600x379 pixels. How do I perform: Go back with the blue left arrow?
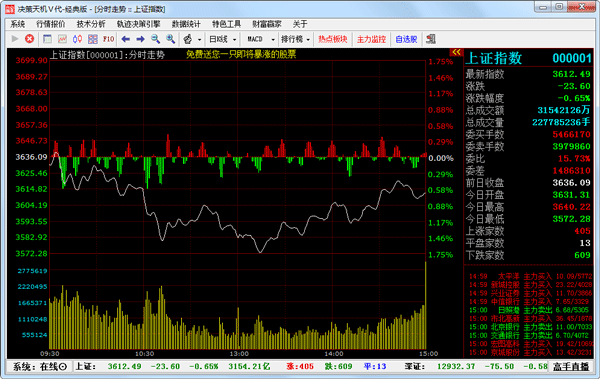(x=126, y=39)
